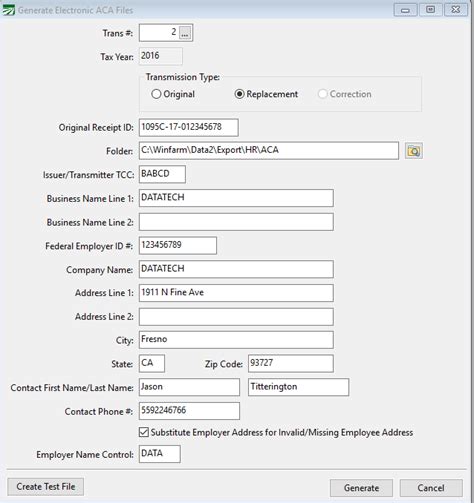The height and width of the screenshot is (503, 474).
Task: Edit the Issuer/Transmitter TCC field
Action: click(162, 174)
